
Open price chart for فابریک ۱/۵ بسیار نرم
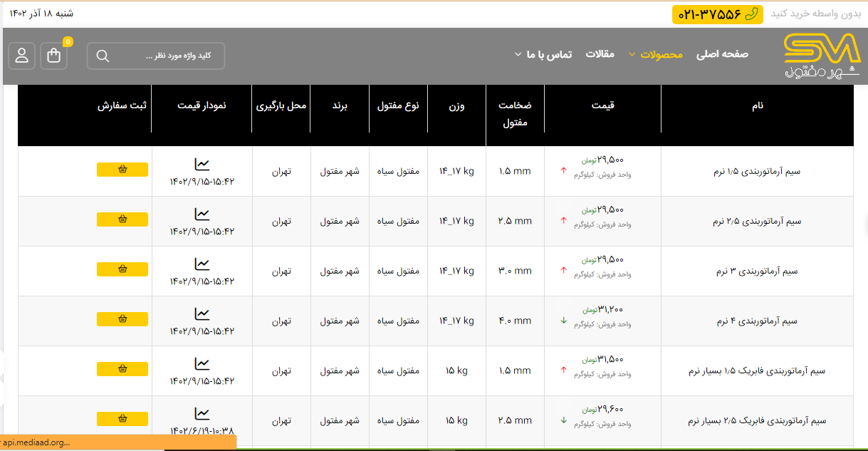click(x=202, y=364)
